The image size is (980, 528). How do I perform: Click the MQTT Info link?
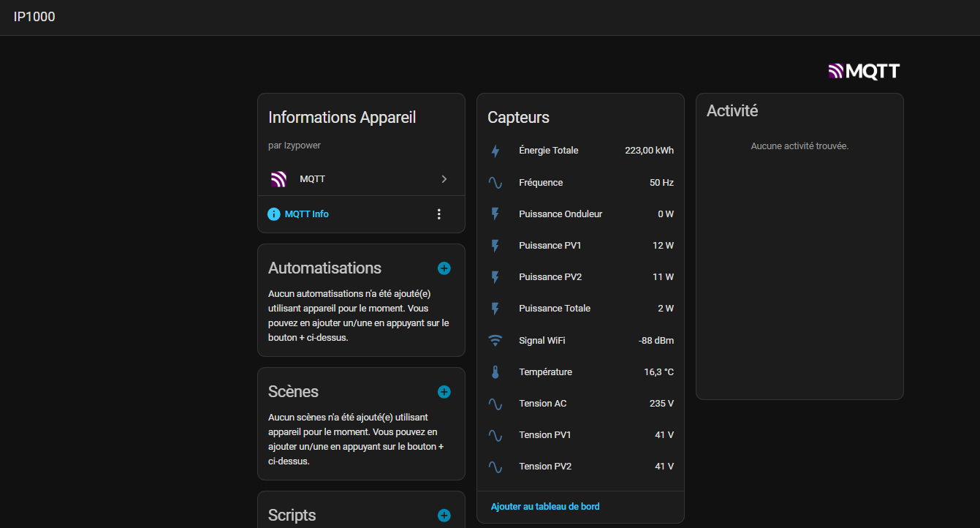pyautogui.click(x=306, y=214)
